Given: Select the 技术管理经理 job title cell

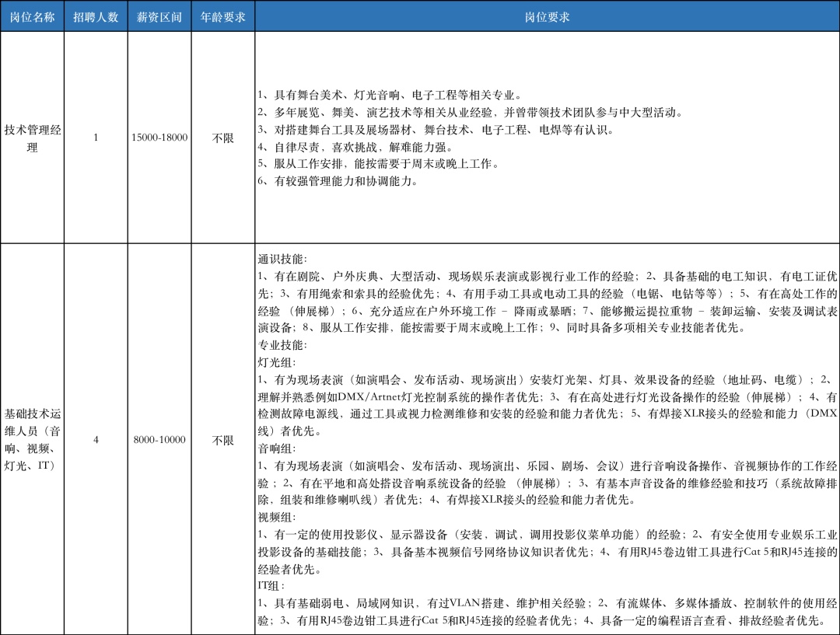Looking at the screenshot, I should pyautogui.click(x=32, y=138).
